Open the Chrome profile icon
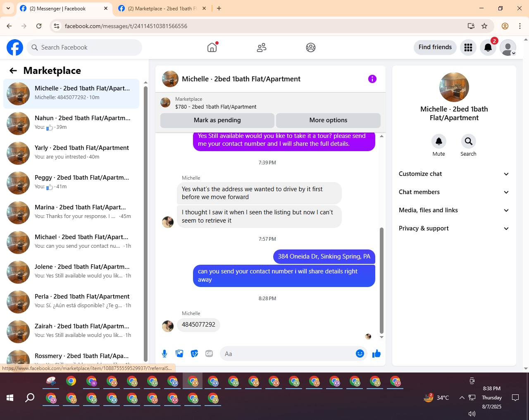529x420 pixels. point(505,26)
